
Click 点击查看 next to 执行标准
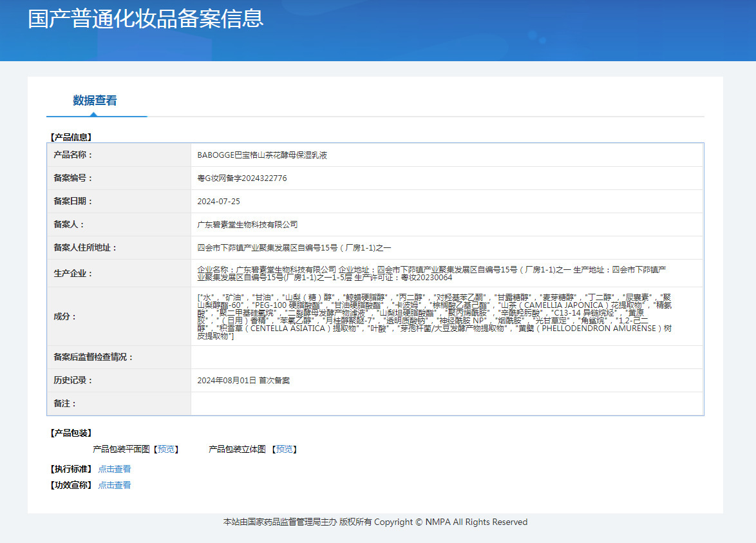pos(115,470)
